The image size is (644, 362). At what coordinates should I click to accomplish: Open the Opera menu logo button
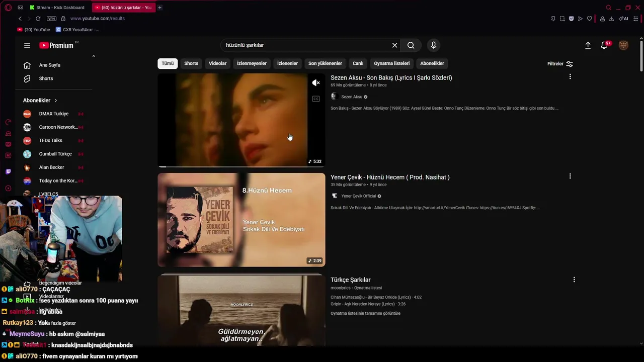pos(8,8)
